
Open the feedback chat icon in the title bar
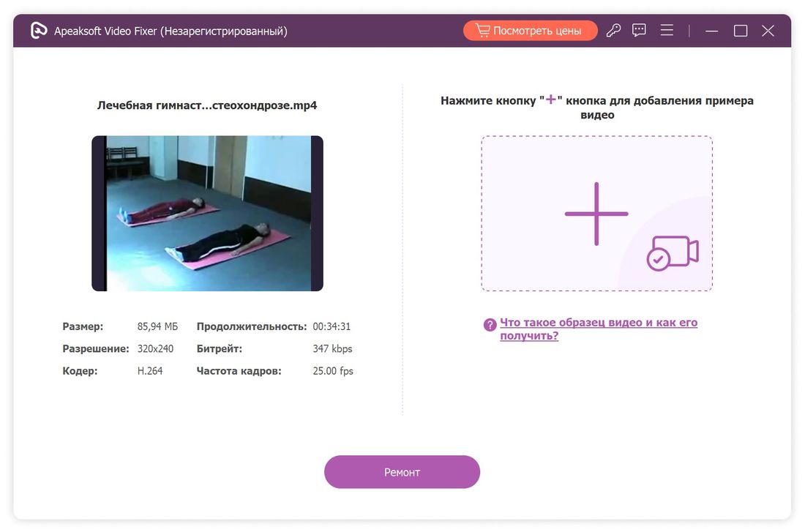pos(639,30)
